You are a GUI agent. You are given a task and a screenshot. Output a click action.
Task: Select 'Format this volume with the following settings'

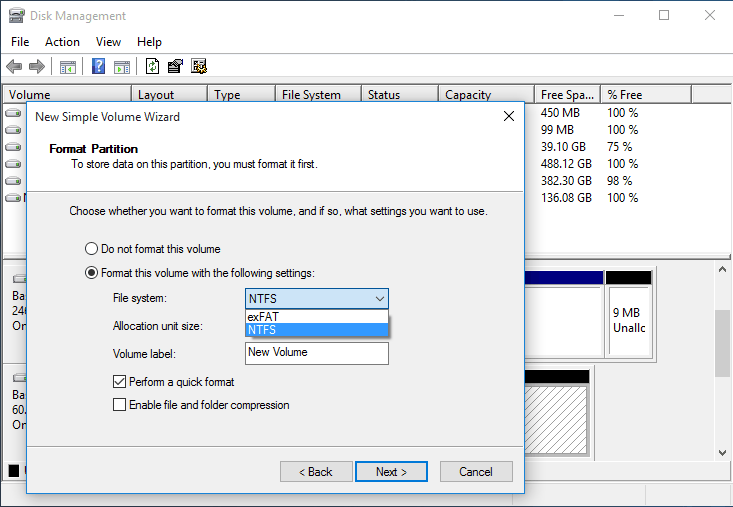click(200, 273)
